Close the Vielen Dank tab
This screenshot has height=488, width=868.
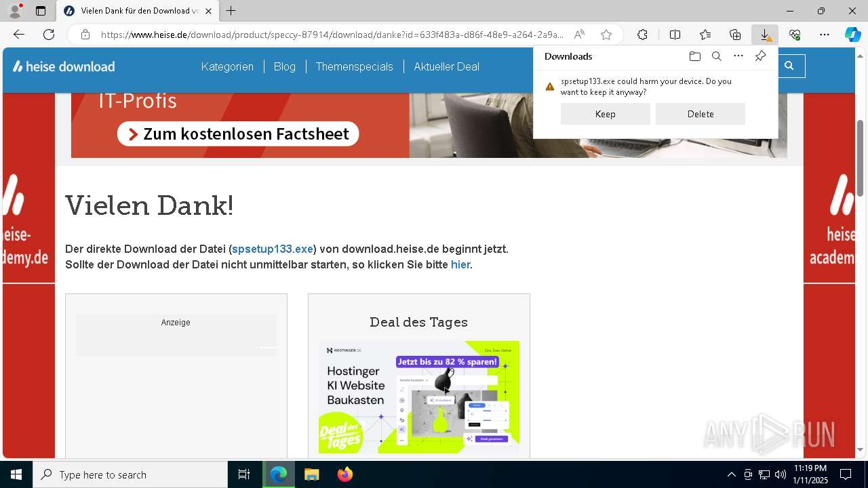tap(208, 11)
